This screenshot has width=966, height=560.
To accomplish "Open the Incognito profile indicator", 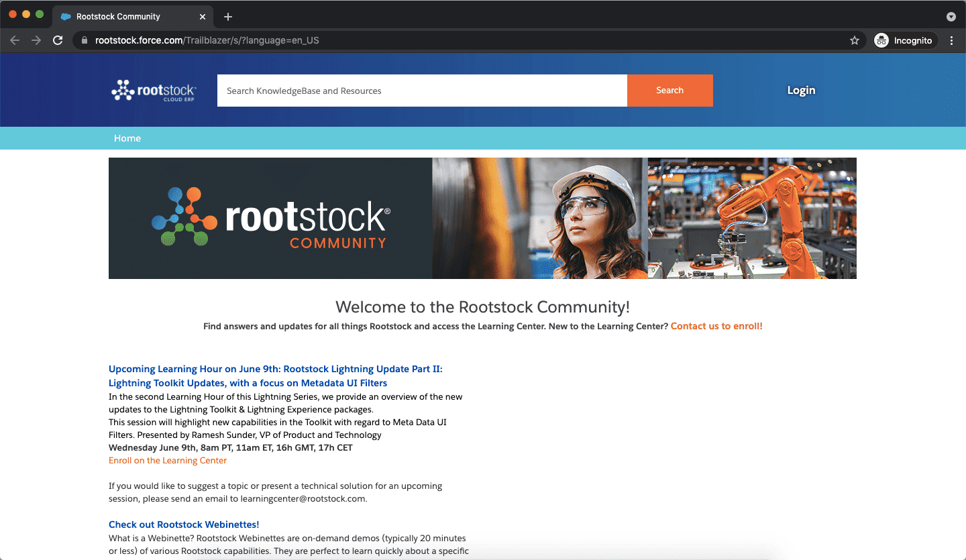I will click(906, 40).
